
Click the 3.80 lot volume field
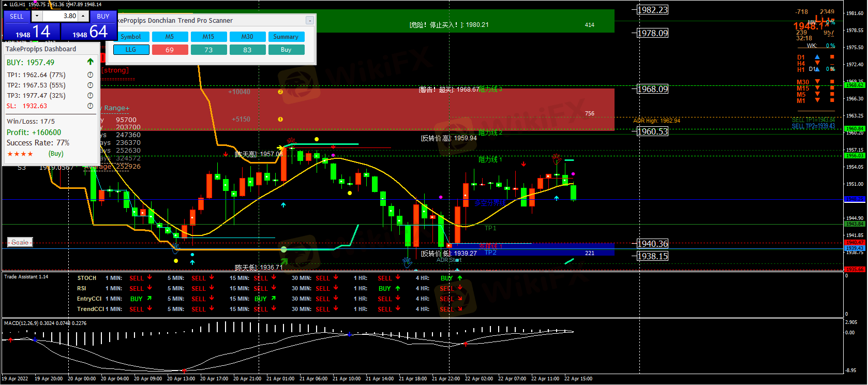pos(59,16)
